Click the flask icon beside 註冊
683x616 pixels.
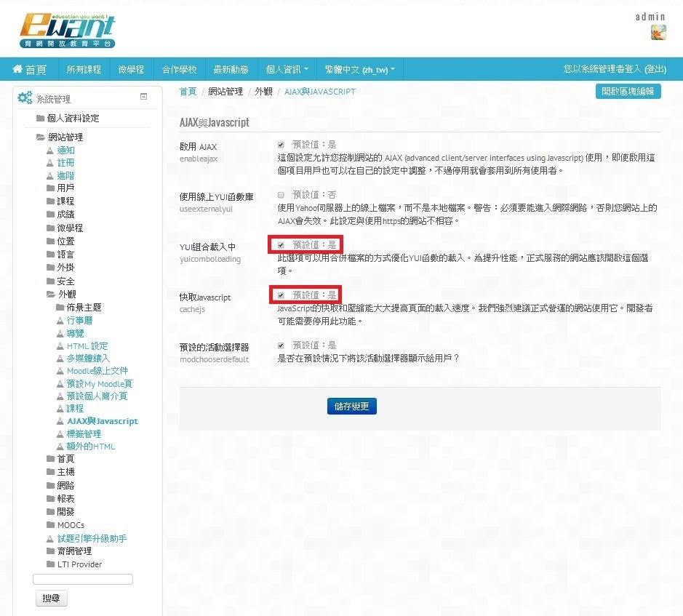tap(50, 163)
